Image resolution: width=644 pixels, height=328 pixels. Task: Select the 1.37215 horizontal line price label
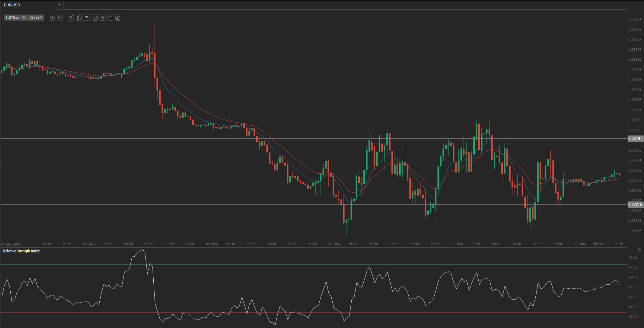tap(635, 205)
